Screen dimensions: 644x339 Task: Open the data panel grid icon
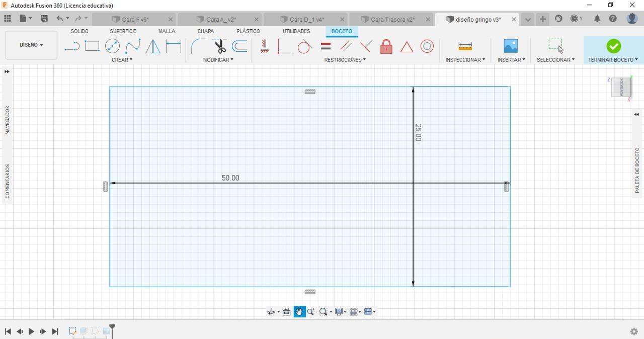pyautogui.click(x=8, y=19)
